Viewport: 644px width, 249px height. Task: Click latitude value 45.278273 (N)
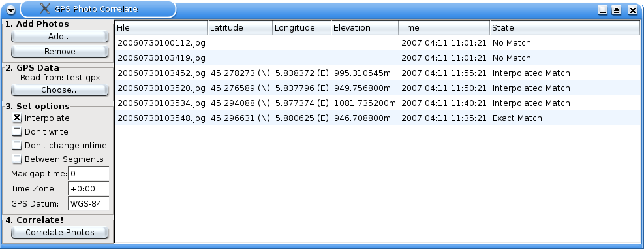click(240, 73)
